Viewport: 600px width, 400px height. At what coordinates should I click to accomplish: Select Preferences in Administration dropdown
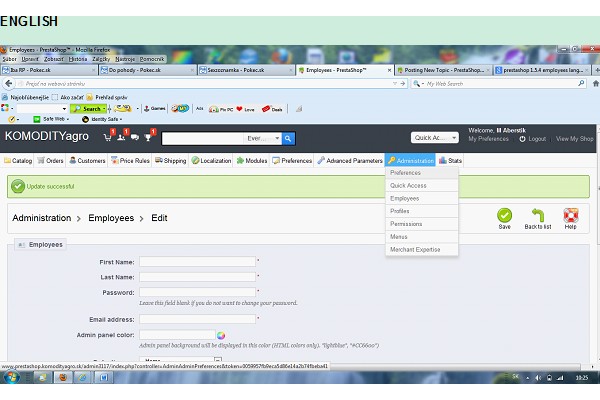click(x=422, y=173)
